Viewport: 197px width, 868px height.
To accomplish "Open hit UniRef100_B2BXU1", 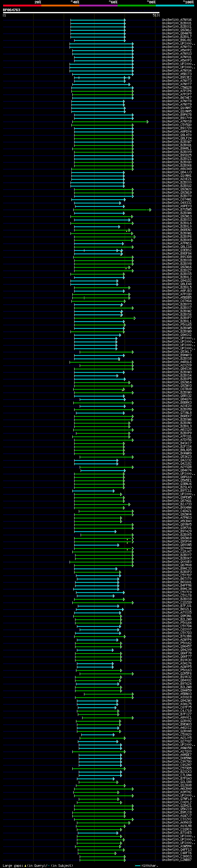I will coord(177,23).
